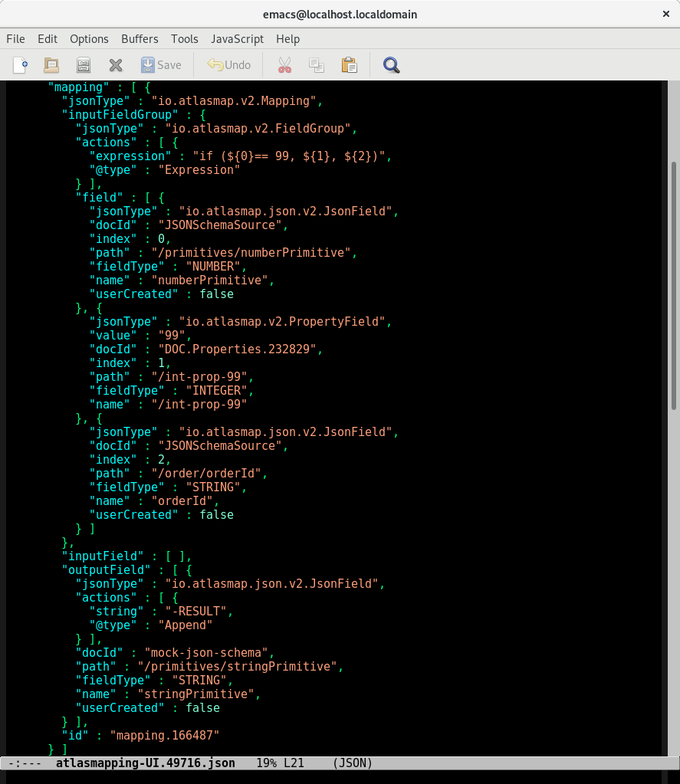Paste using the clipboard icon
This screenshot has width=680, height=784.
pyautogui.click(x=350, y=65)
